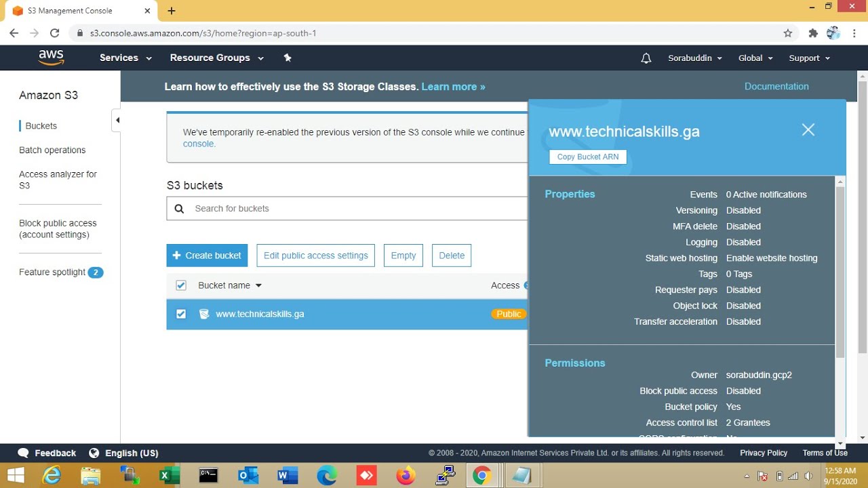Open Word from the taskbar
This screenshot has height=488, width=868.
point(288,476)
